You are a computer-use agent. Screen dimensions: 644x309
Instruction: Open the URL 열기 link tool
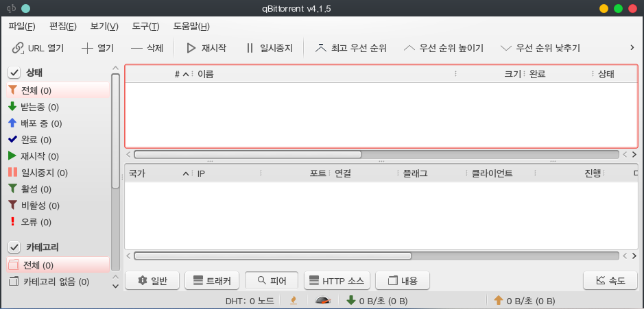click(38, 48)
